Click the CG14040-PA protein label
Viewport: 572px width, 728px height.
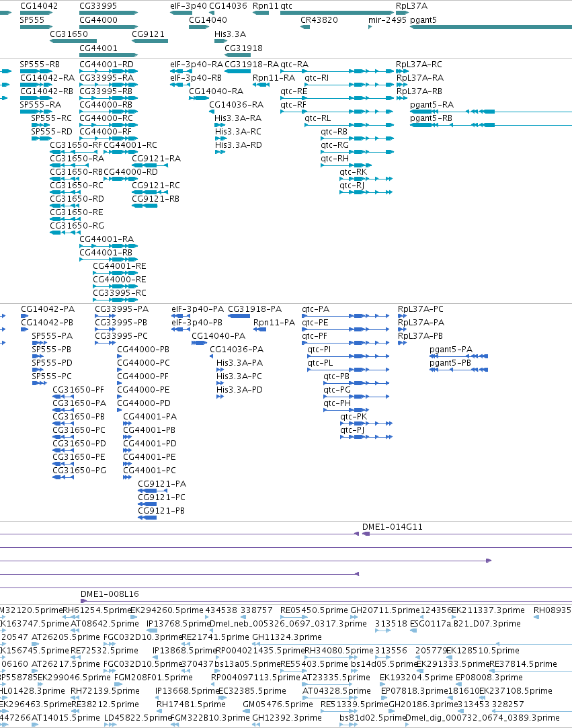tap(218, 336)
